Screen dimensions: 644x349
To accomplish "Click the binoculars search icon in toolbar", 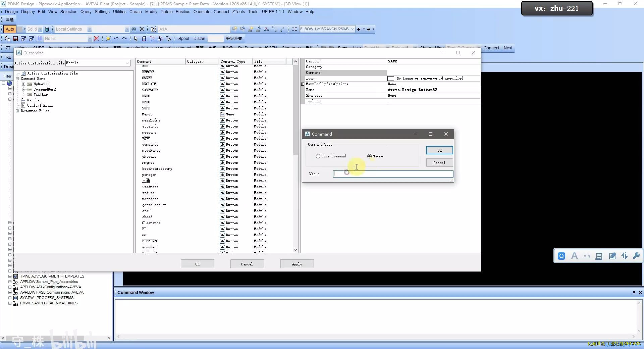I will click(x=134, y=29).
